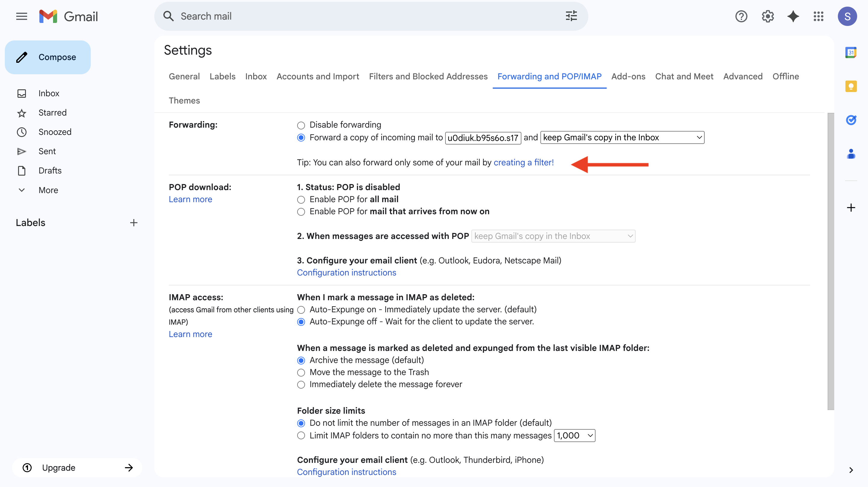Screen dimensions: 868x487
Task: Open the 1,000 messages limit dropdown
Action: [x=574, y=435]
